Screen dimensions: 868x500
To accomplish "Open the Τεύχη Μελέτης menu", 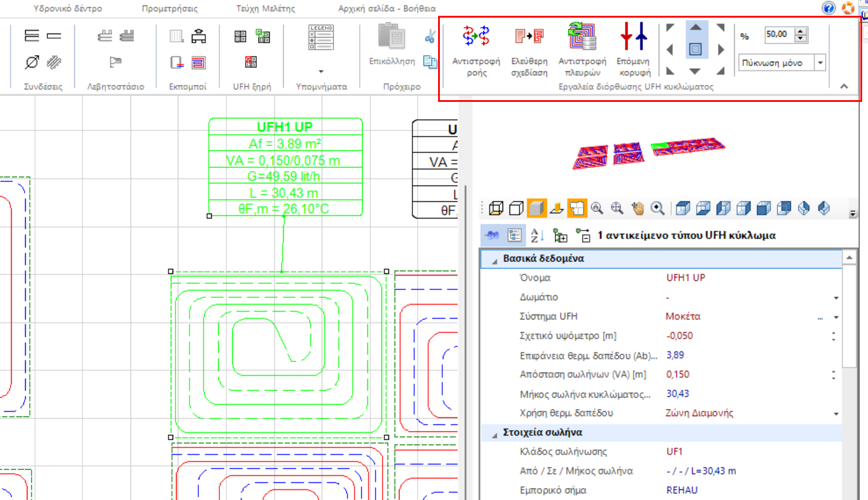I will click(x=263, y=8).
